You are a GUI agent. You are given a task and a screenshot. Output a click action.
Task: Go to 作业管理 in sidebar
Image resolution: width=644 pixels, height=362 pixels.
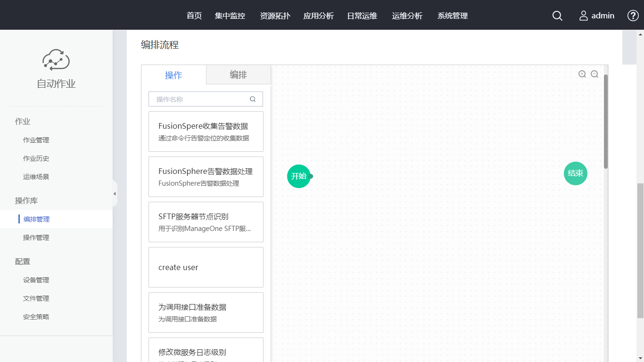point(36,140)
